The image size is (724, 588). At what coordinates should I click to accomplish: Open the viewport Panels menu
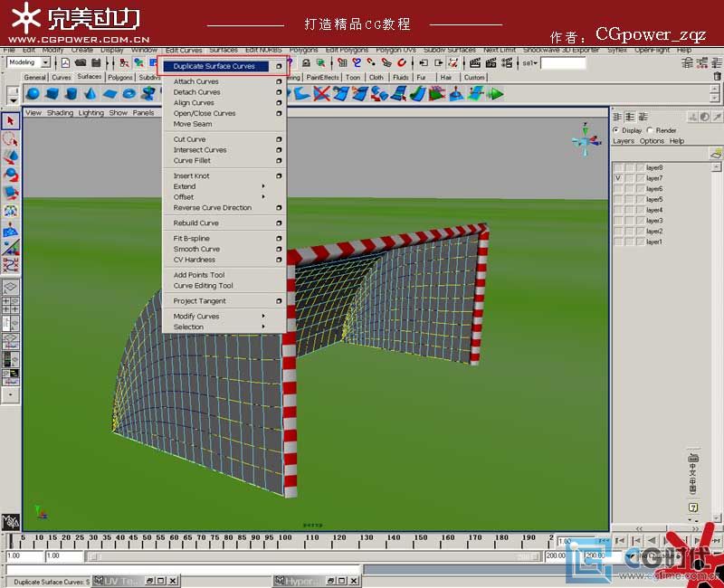[143, 112]
